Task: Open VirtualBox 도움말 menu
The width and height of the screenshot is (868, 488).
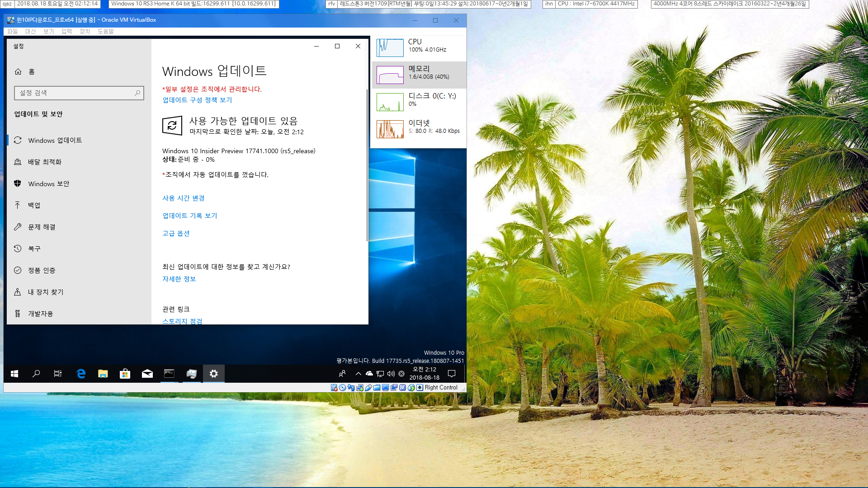Action: point(106,31)
